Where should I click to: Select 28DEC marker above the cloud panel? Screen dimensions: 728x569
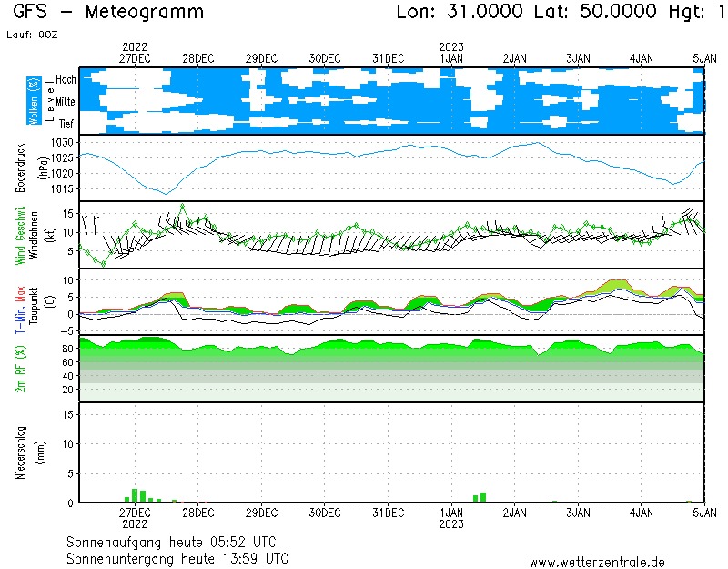click(198, 58)
